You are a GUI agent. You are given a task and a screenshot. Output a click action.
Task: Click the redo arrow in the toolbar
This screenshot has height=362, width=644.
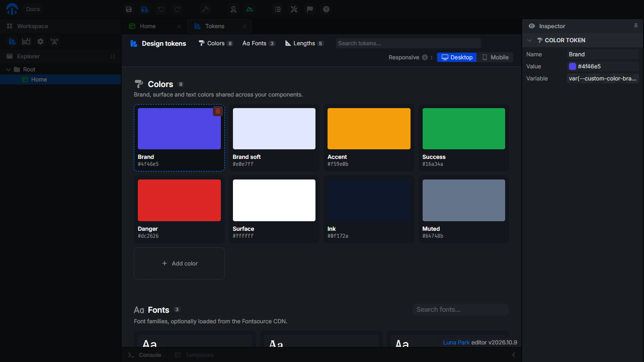point(177,9)
